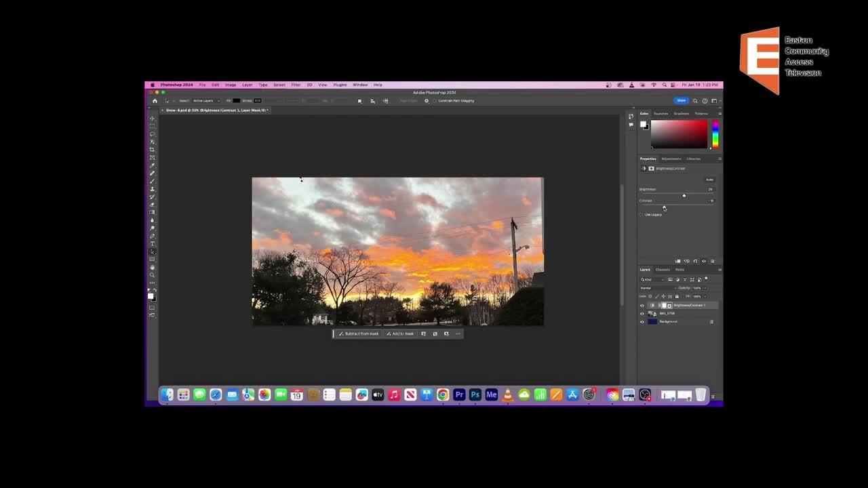
Task: Open more options in contextual task bar
Action: click(458, 333)
